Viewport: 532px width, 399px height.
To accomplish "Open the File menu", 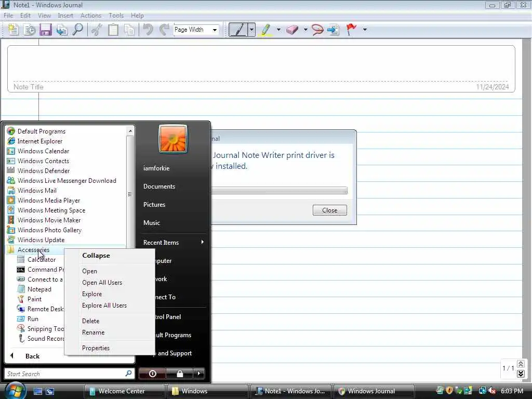I will pyautogui.click(x=8, y=16).
